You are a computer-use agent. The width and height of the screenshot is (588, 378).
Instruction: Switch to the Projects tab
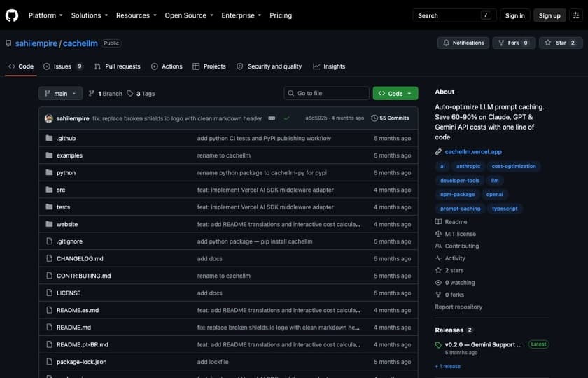tap(209, 66)
